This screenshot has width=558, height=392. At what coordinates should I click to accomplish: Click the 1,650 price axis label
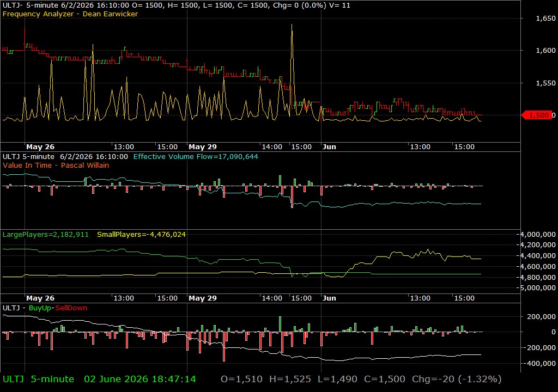click(545, 19)
